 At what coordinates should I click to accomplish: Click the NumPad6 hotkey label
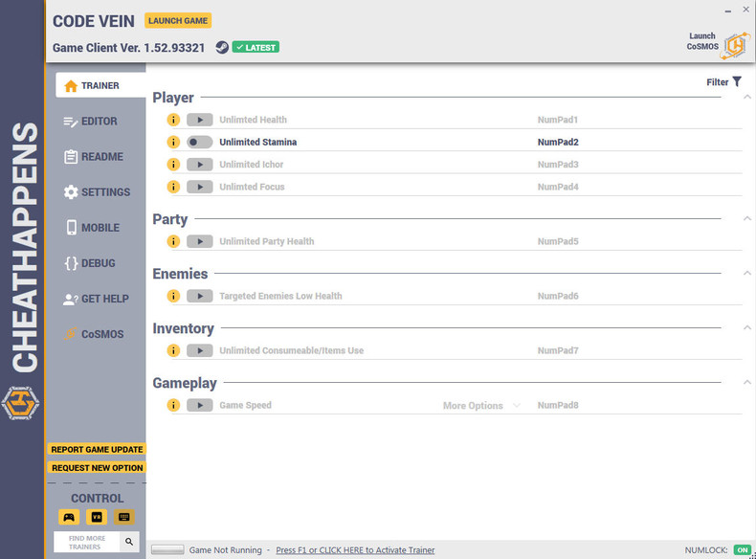click(x=558, y=296)
